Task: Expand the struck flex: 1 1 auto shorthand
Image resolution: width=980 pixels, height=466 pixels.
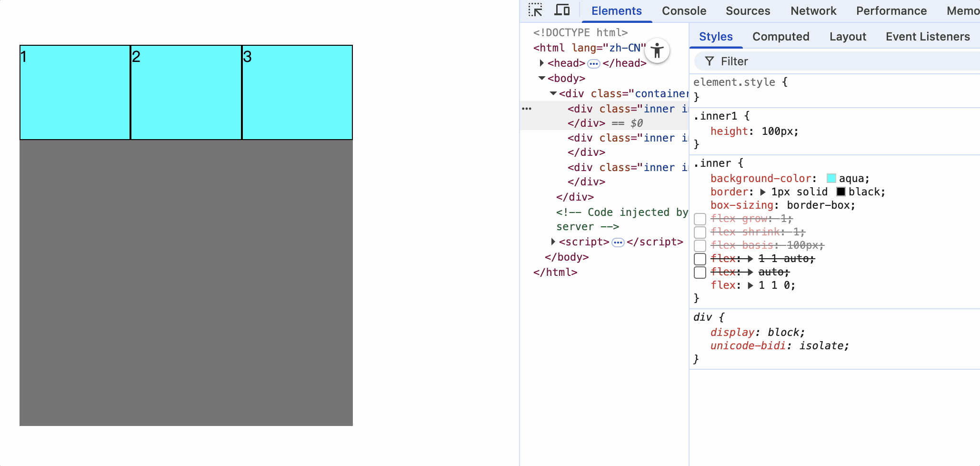Action: (x=750, y=259)
